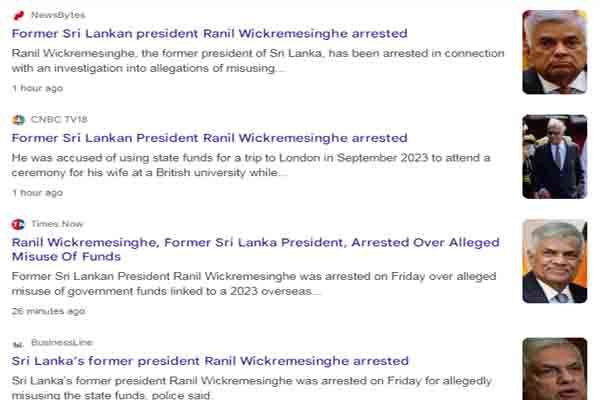The image size is (600, 400).
Task: Click the BusinessLine logo icon
Action: pyautogui.click(x=18, y=344)
